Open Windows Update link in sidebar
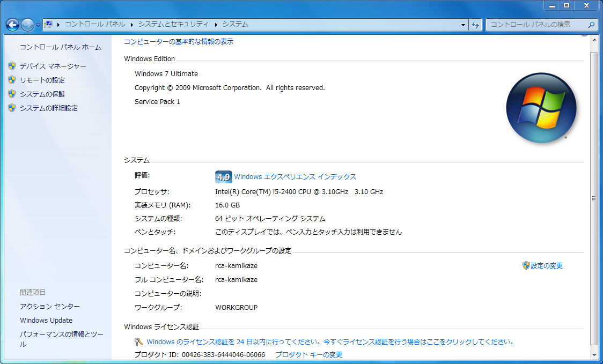 [x=46, y=320]
